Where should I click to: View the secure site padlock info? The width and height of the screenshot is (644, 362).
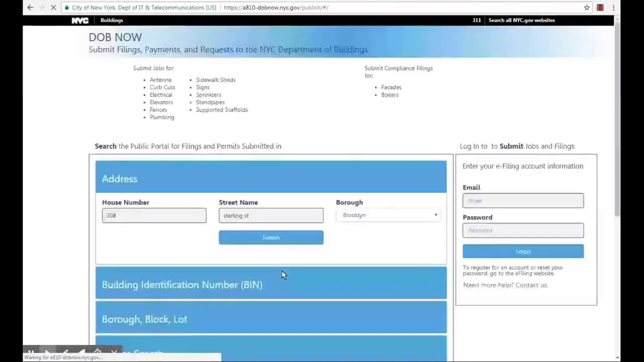(x=66, y=8)
